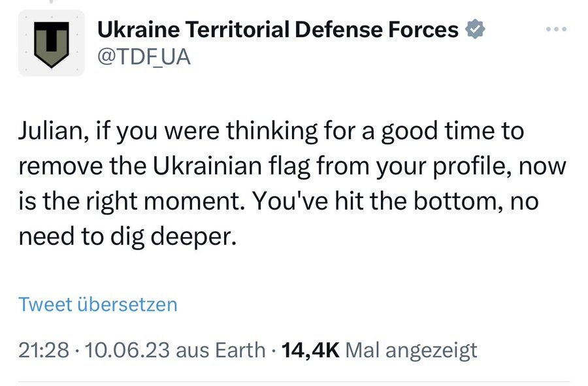
Task: Click the 14,4K view count
Action: click(309, 350)
